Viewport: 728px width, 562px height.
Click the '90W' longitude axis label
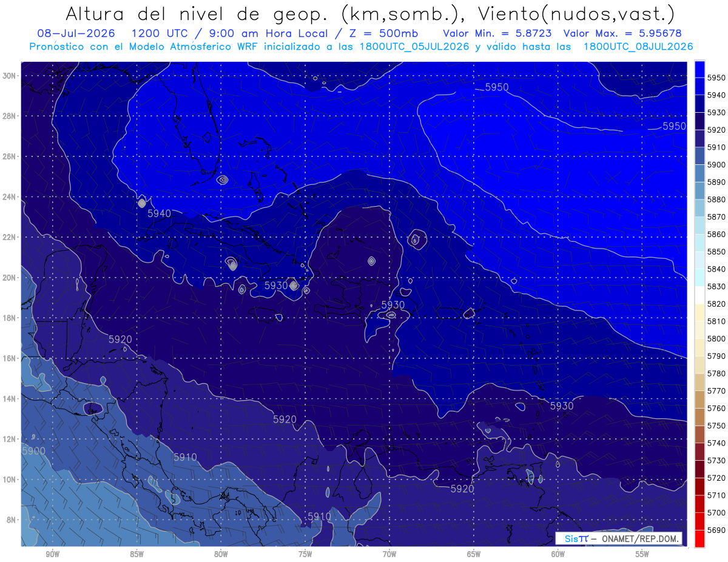52,555
